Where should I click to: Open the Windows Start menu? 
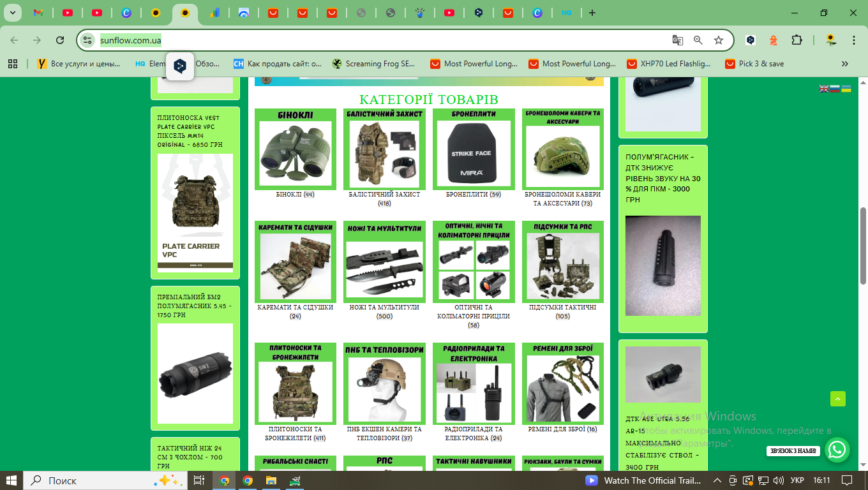pos(11,480)
